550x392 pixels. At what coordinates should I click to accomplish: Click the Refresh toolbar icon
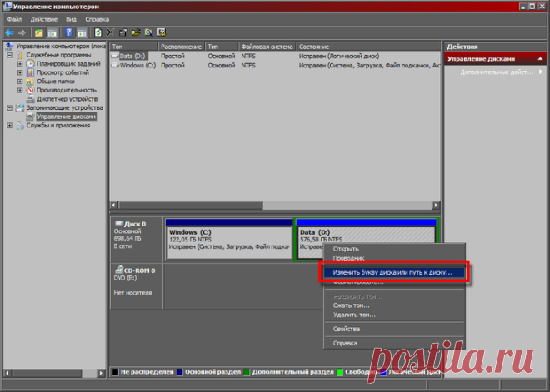pos(98,32)
